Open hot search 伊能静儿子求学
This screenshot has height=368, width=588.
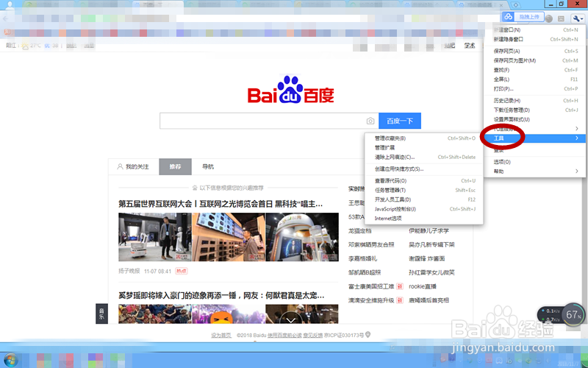coord(429,230)
